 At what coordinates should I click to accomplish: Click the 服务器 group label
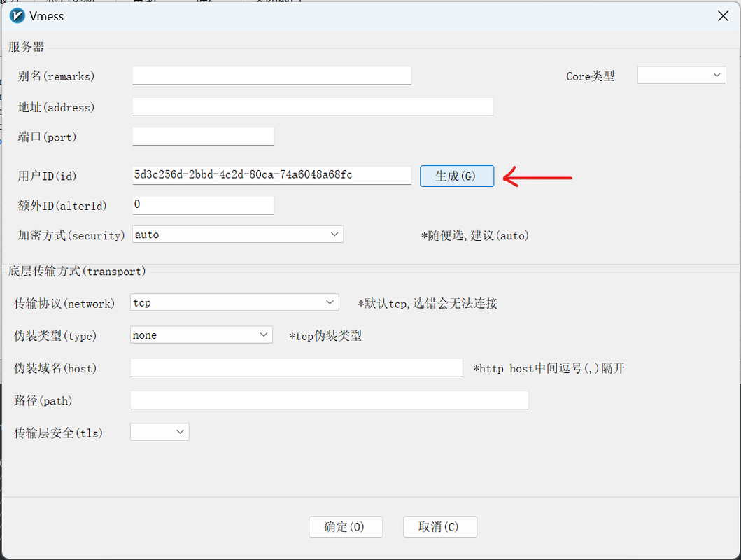[x=26, y=47]
